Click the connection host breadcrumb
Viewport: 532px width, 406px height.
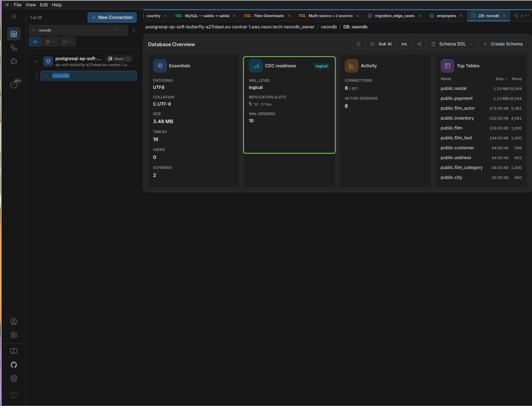pyautogui.click(x=230, y=27)
